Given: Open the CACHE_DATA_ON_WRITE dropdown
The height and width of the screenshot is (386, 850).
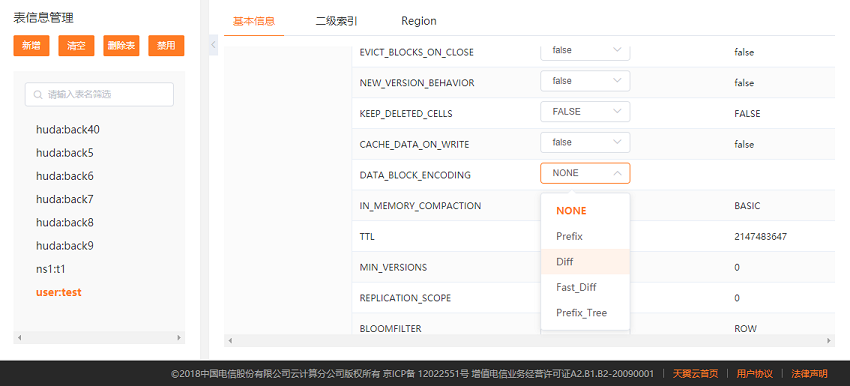Looking at the screenshot, I should coord(585,142).
